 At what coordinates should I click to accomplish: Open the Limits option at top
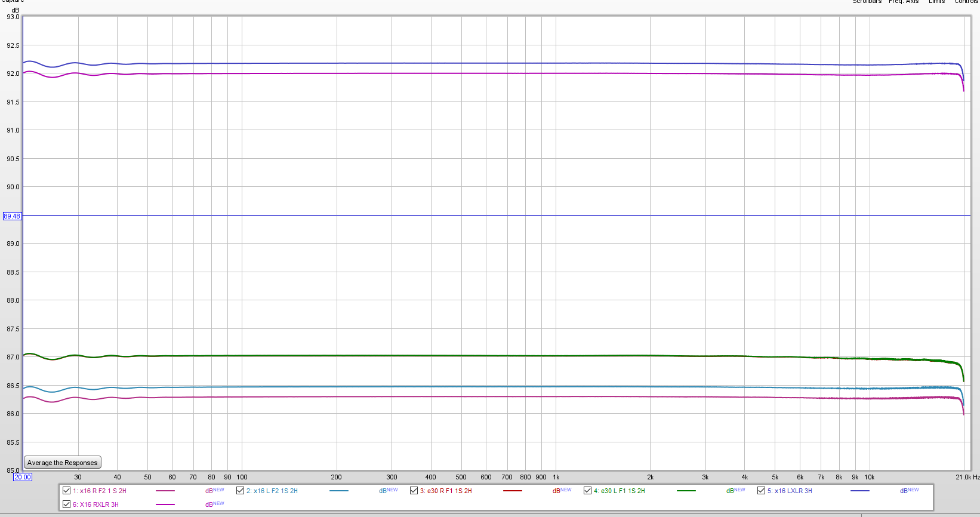click(x=937, y=2)
